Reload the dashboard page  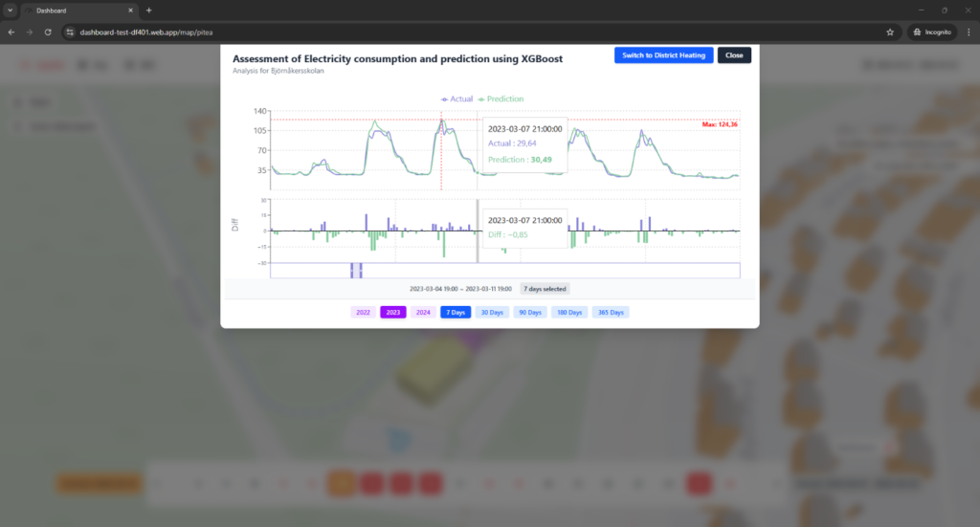point(48,32)
